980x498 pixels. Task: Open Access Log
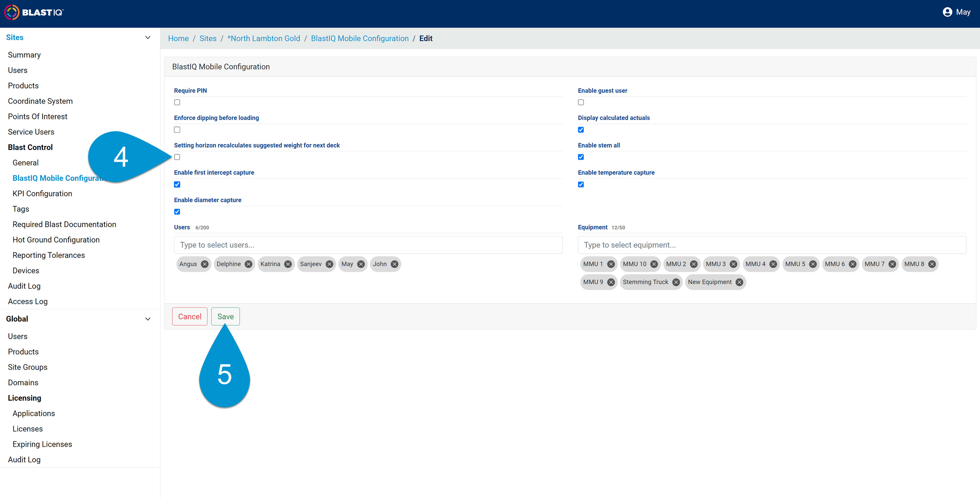pyautogui.click(x=28, y=302)
